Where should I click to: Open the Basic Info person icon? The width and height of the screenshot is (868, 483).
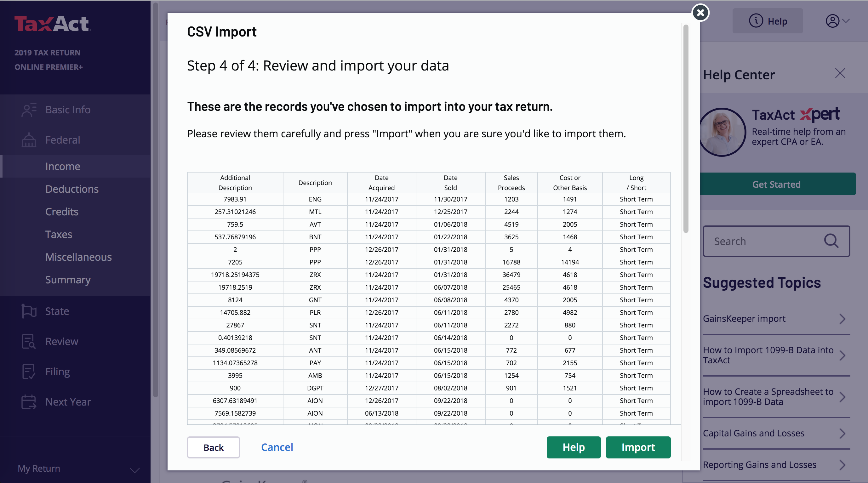click(x=29, y=110)
